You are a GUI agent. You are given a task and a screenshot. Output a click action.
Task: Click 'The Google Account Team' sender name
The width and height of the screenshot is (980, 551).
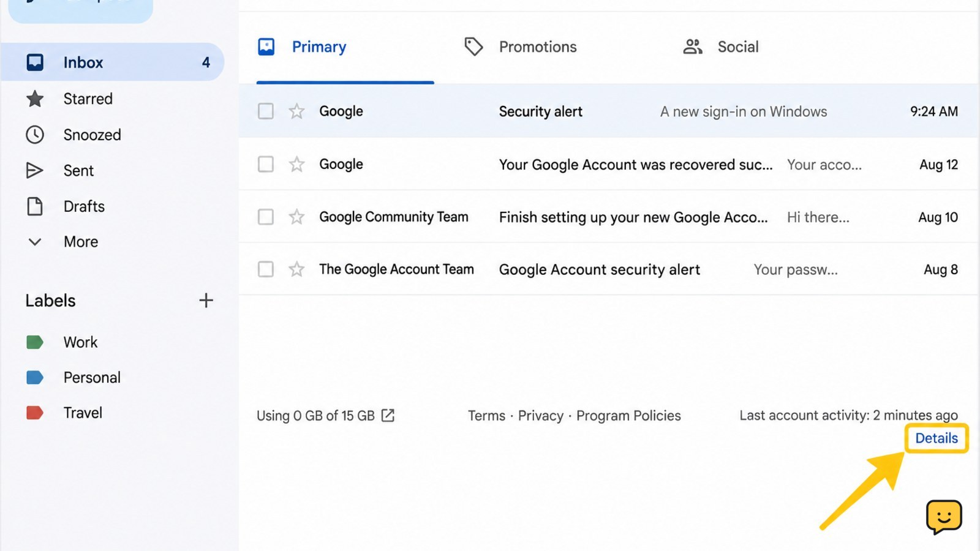[x=396, y=269]
